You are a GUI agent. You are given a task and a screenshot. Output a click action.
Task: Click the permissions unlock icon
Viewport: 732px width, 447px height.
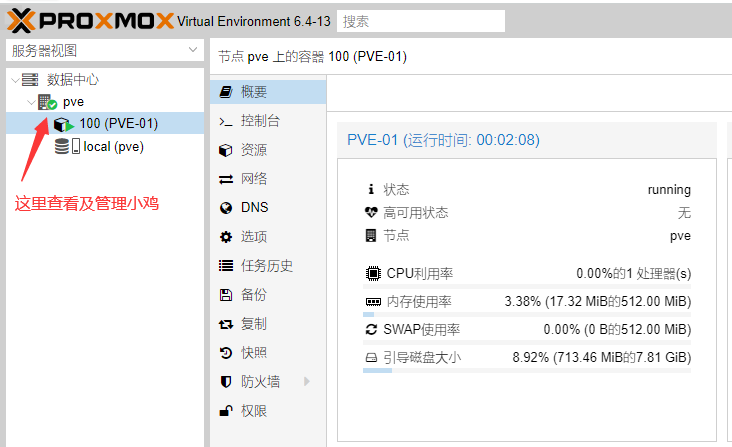click(225, 411)
